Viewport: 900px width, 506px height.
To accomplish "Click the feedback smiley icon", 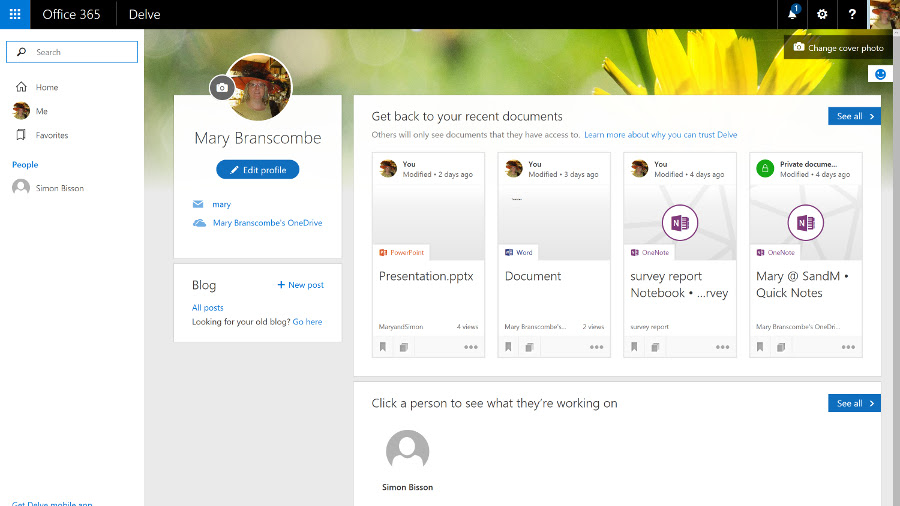I will pyautogui.click(x=880, y=74).
